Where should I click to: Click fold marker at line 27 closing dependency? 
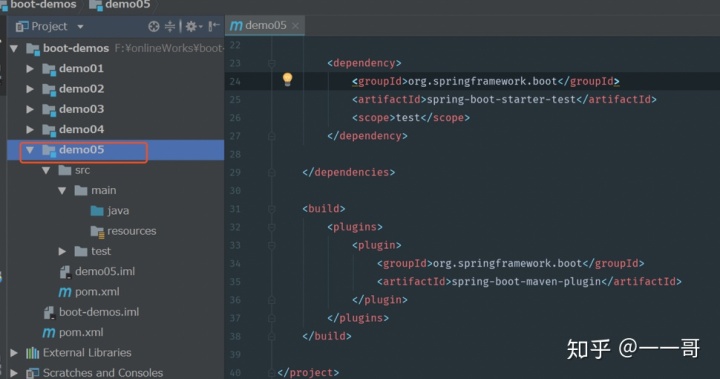click(x=271, y=136)
